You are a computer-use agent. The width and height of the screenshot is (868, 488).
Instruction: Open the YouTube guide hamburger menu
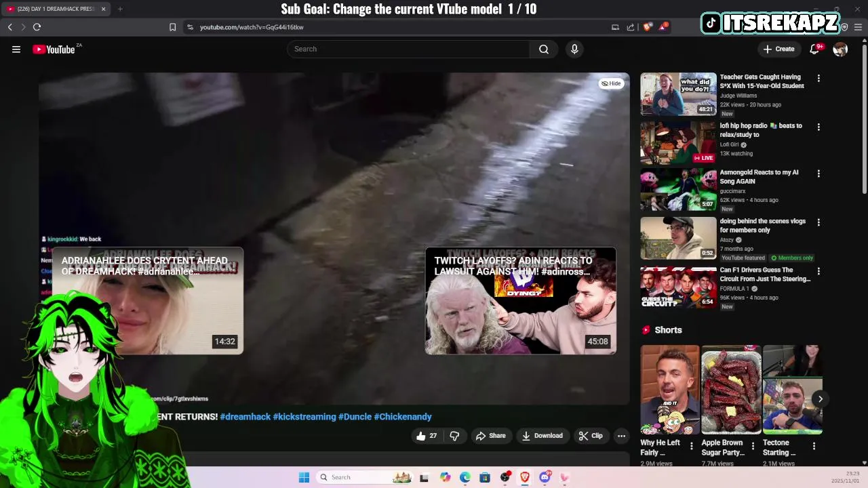pos(16,49)
